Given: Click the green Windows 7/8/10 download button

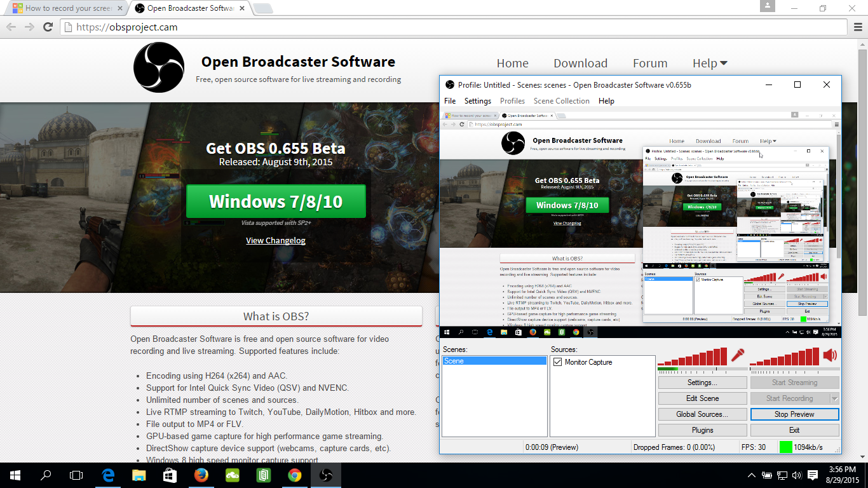Looking at the screenshot, I should coord(276,201).
